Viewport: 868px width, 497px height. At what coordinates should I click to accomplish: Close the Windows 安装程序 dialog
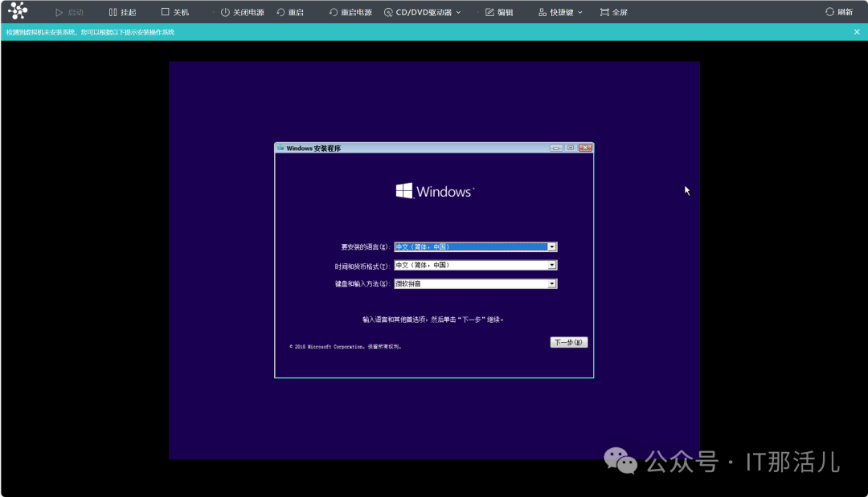click(x=586, y=148)
